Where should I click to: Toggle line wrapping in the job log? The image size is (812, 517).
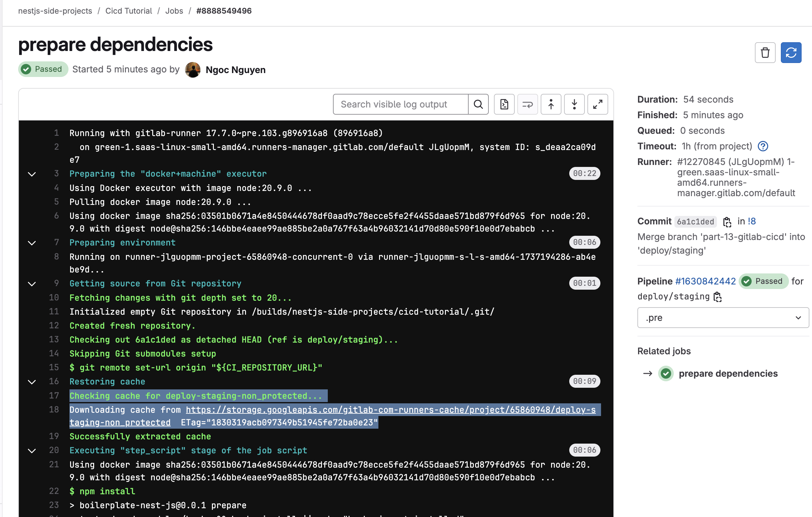coord(527,104)
